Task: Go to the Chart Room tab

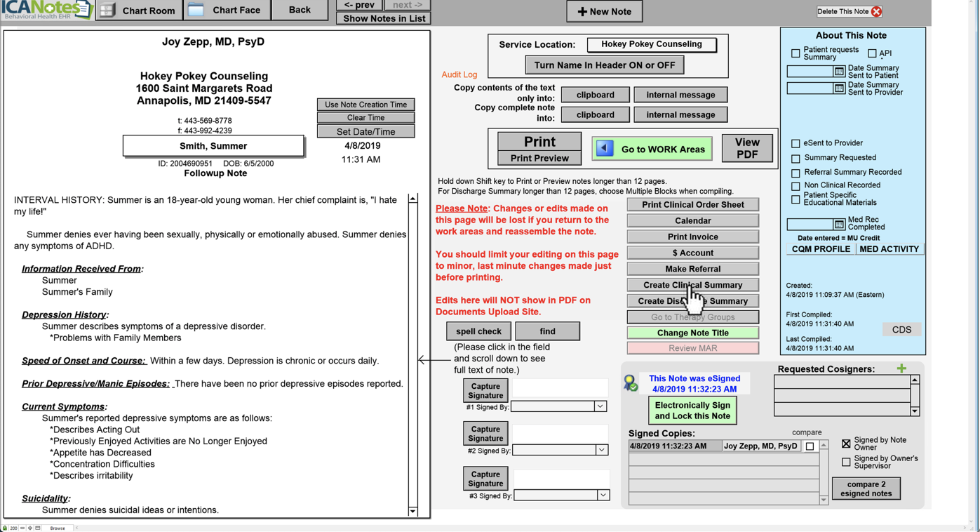Action: (138, 11)
